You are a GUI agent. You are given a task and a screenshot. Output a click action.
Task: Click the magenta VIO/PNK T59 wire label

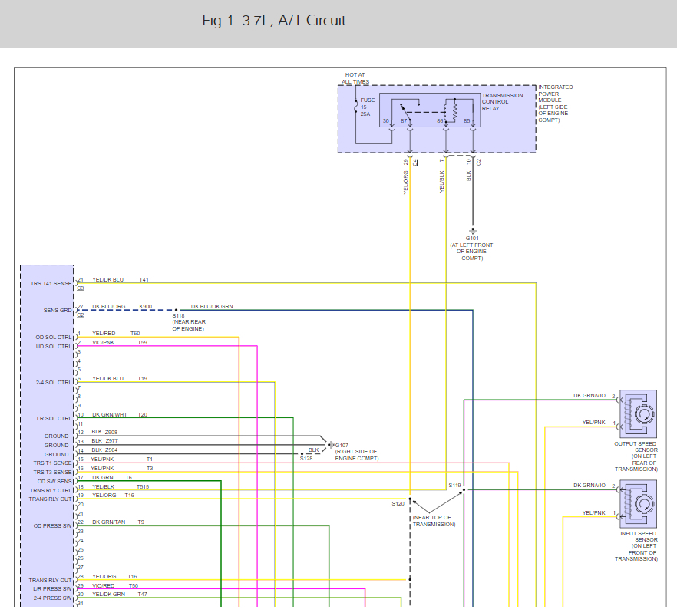[x=103, y=342]
